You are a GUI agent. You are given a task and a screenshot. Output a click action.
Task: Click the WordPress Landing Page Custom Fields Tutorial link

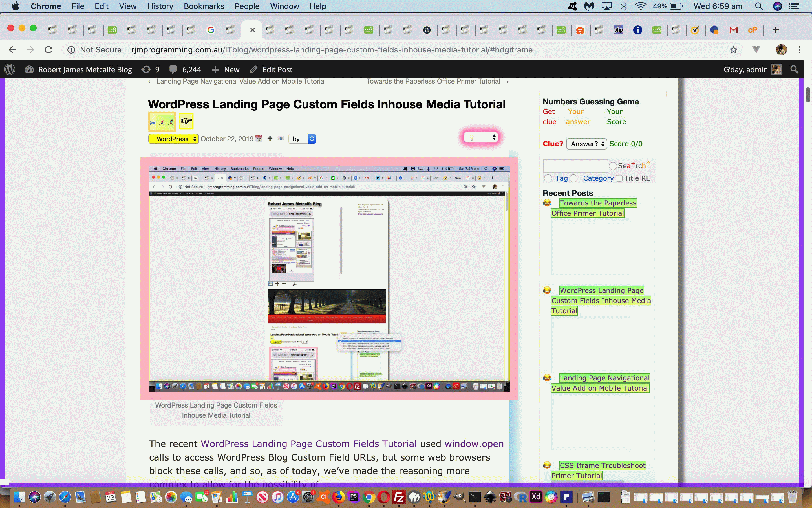tap(308, 444)
